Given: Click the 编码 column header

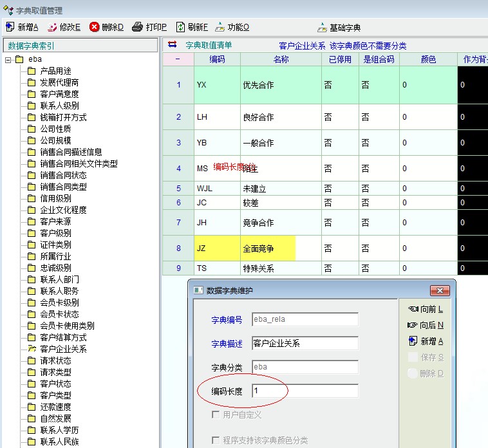Looking at the screenshot, I should [x=217, y=59].
